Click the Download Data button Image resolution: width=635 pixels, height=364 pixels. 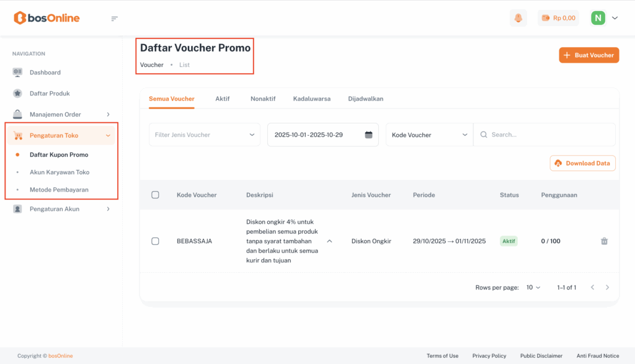[x=582, y=163]
